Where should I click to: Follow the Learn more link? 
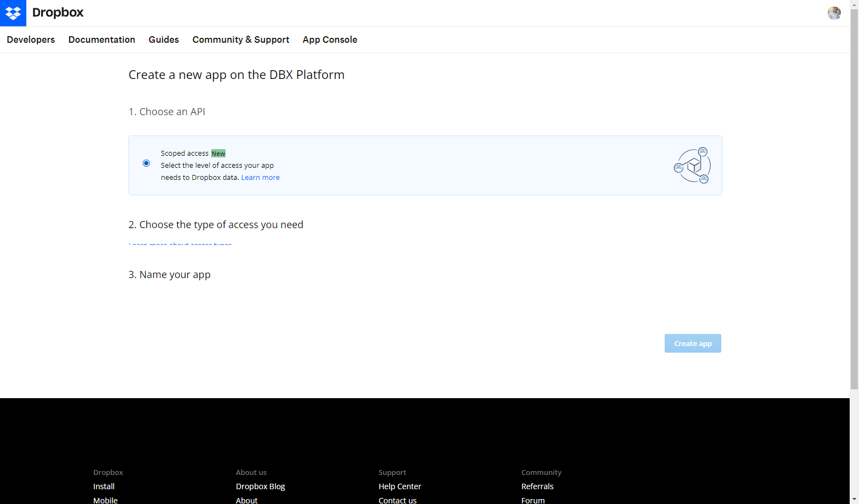(x=261, y=177)
